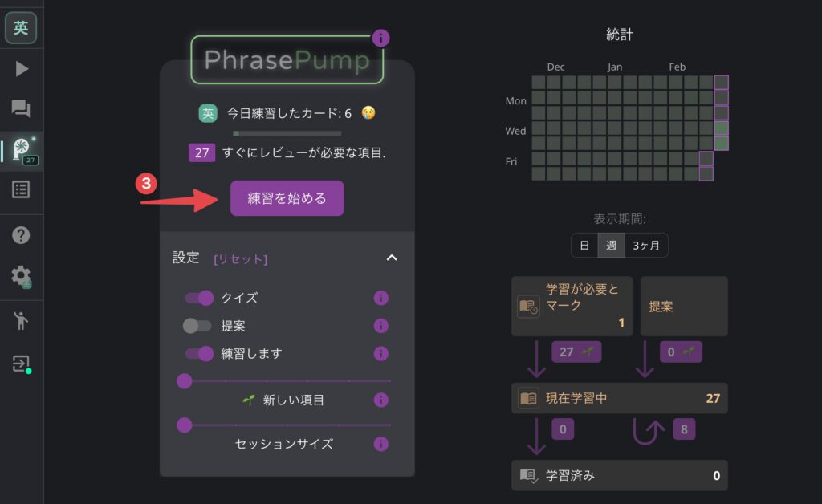Open the video player via sidebar play icon
The width and height of the screenshot is (822, 504).
(22, 67)
